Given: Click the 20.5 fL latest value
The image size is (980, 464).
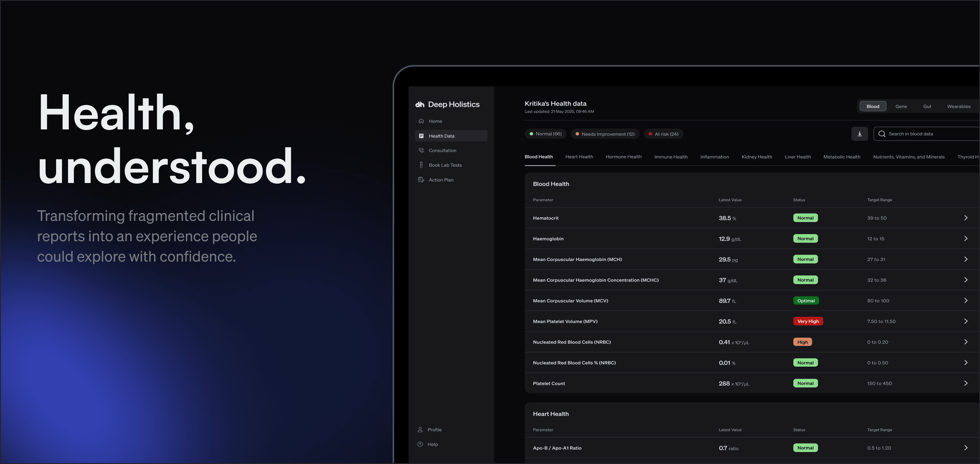Looking at the screenshot, I should click(x=727, y=321).
